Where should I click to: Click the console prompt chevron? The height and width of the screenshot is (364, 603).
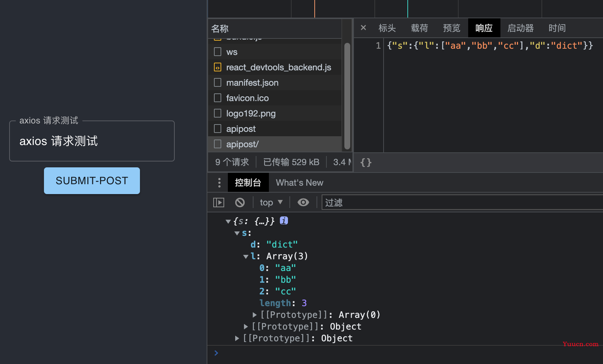point(216,353)
